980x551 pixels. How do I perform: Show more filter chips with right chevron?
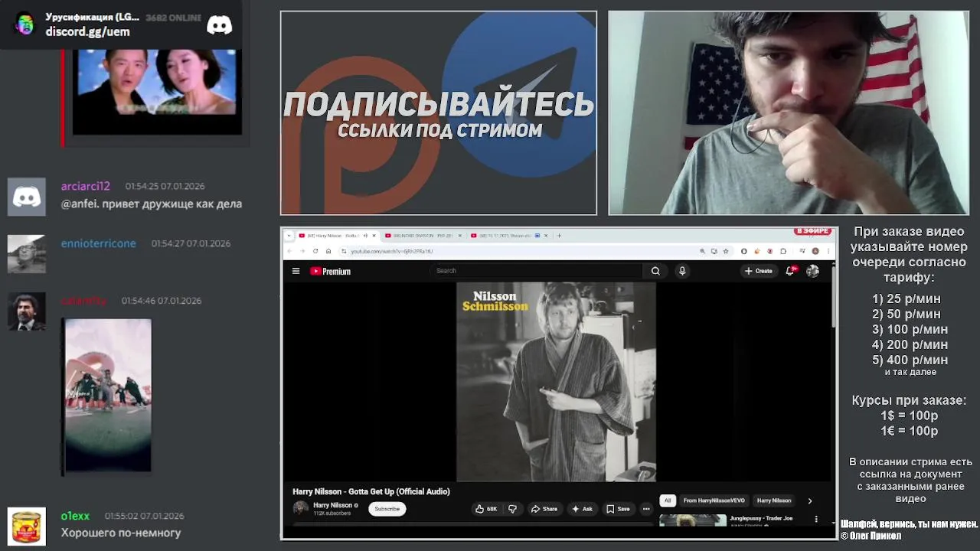pyautogui.click(x=810, y=500)
